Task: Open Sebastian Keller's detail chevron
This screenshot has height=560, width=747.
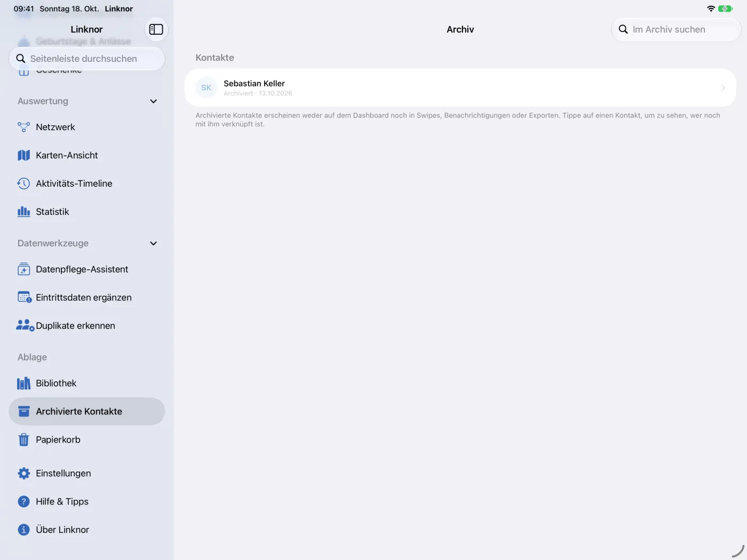Action: pos(724,87)
